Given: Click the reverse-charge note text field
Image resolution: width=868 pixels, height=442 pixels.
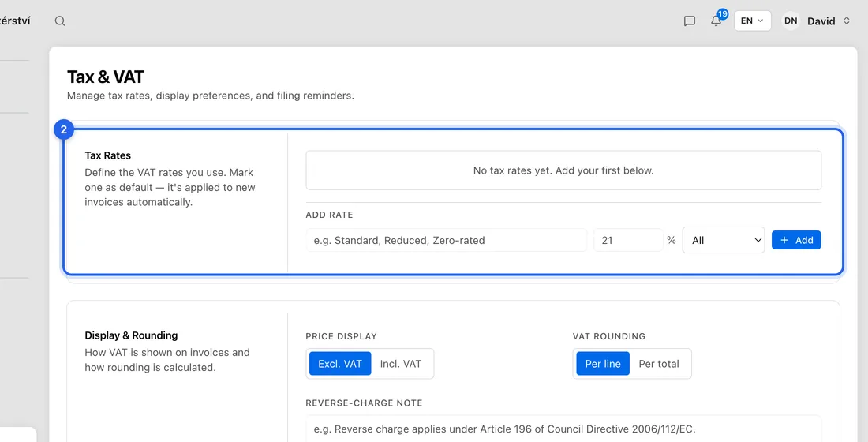Looking at the screenshot, I should click(563, 429).
